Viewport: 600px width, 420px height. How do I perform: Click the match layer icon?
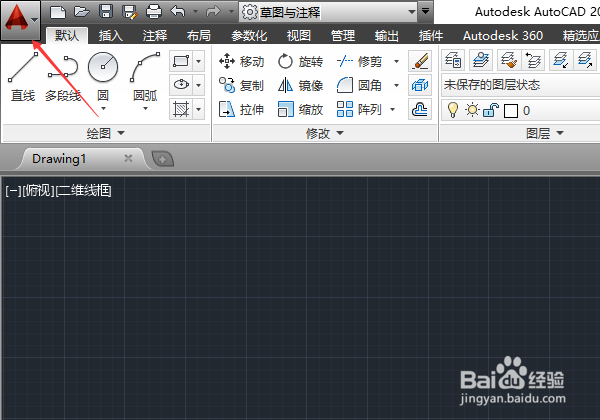[509, 60]
